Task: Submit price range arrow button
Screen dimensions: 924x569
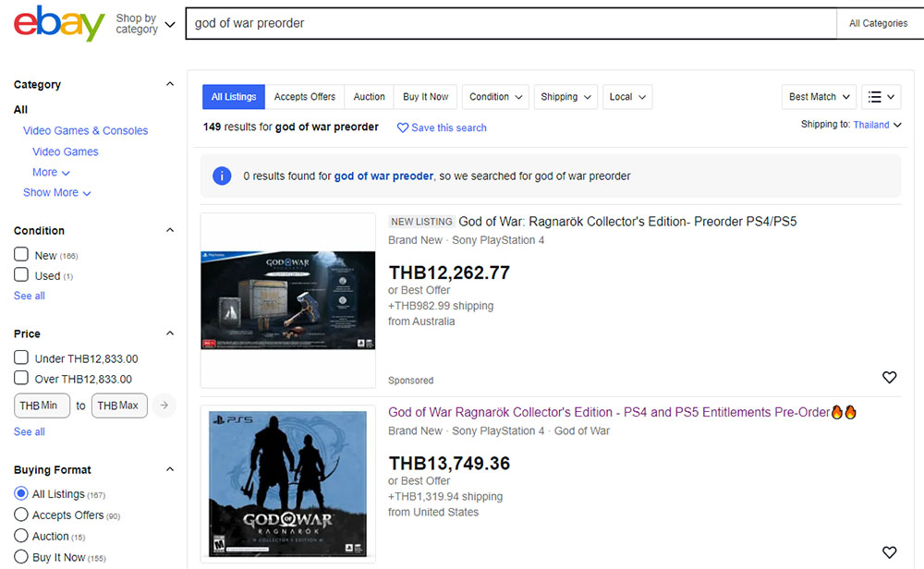Action: (164, 406)
